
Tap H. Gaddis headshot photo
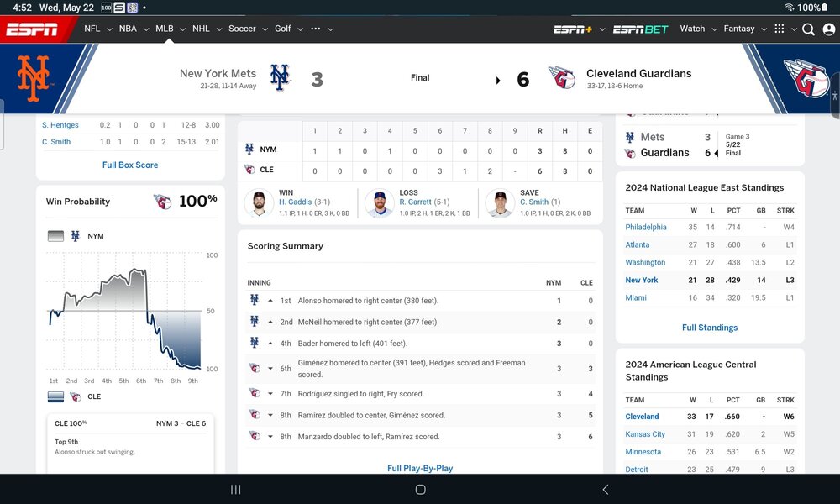pyautogui.click(x=260, y=203)
